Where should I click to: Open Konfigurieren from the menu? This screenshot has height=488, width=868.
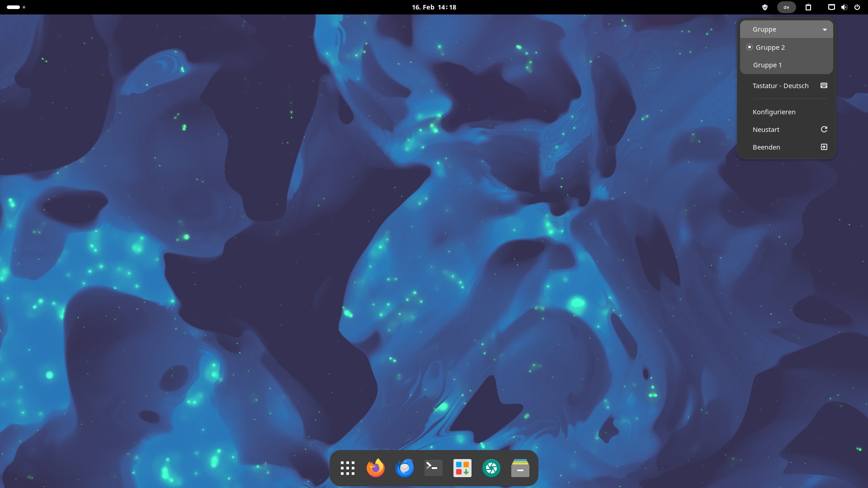click(x=774, y=112)
